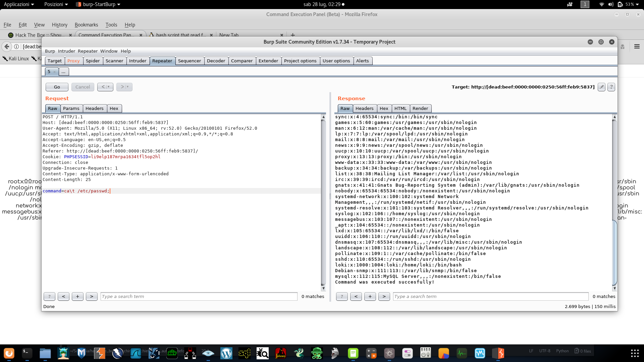Open the history forward dropdown button

[124, 87]
